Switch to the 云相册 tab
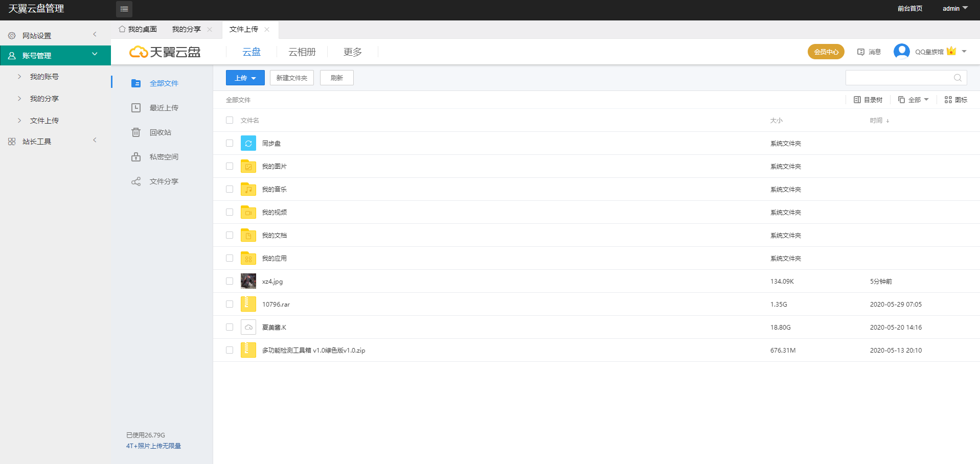The image size is (980, 464). (302, 52)
